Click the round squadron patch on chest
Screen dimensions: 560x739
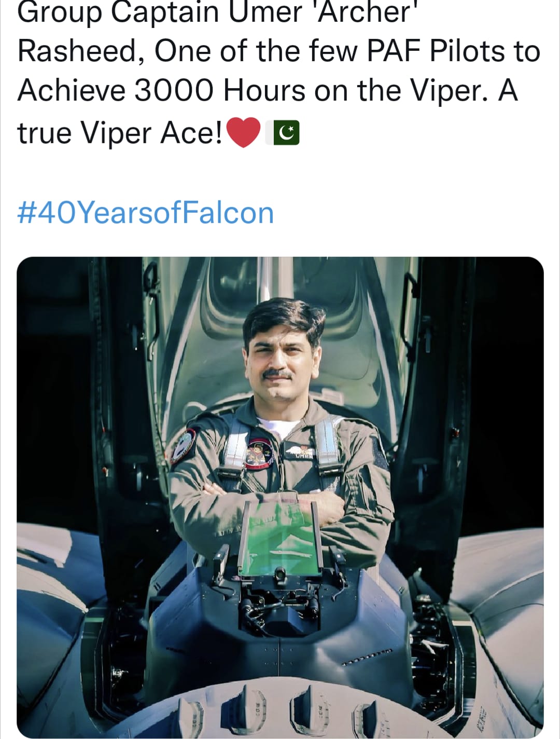259,453
